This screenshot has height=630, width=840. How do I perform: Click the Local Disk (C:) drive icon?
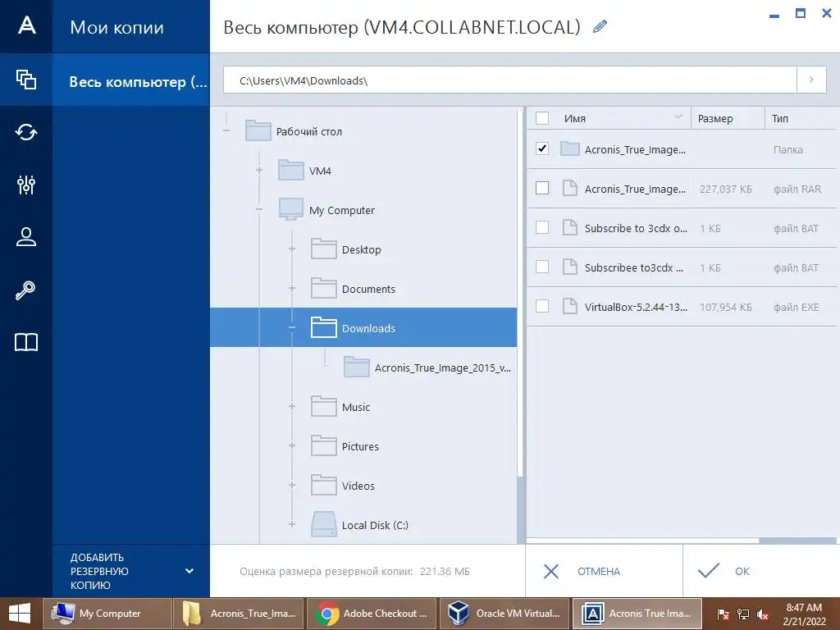click(323, 524)
